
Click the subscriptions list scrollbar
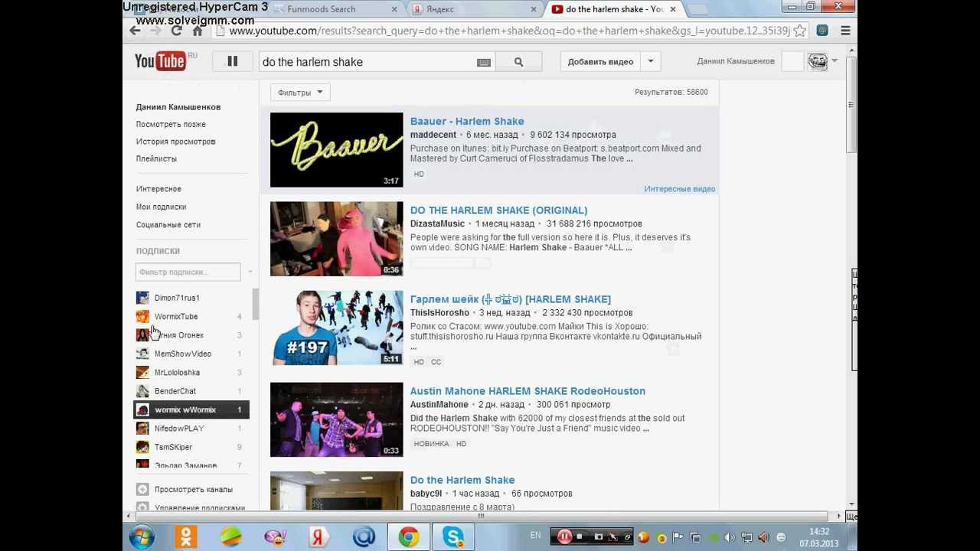pyautogui.click(x=255, y=304)
